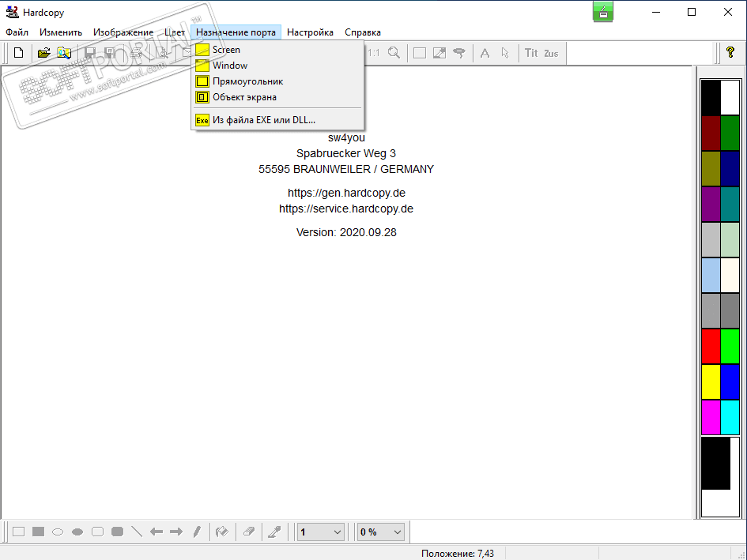Open the Изменить menu

point(61,32)
